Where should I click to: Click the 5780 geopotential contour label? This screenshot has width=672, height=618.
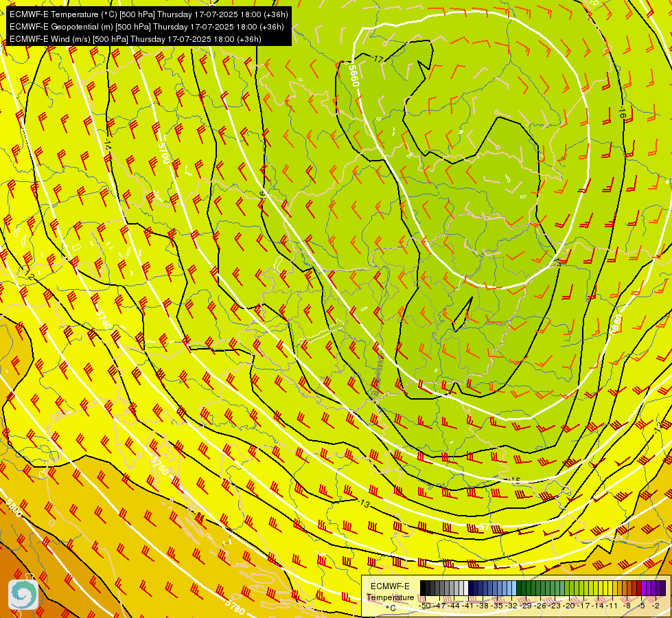235,606
